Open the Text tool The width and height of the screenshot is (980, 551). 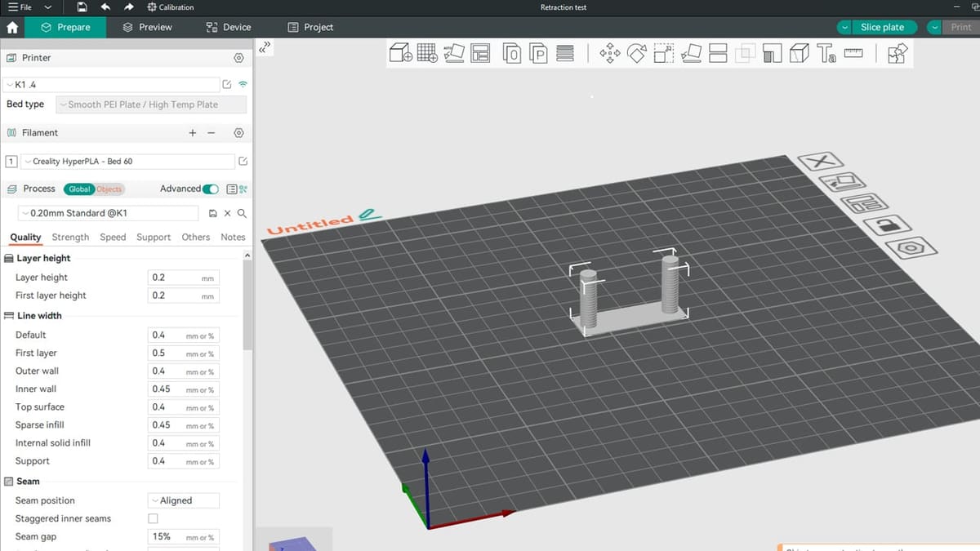tap(828, 53)
